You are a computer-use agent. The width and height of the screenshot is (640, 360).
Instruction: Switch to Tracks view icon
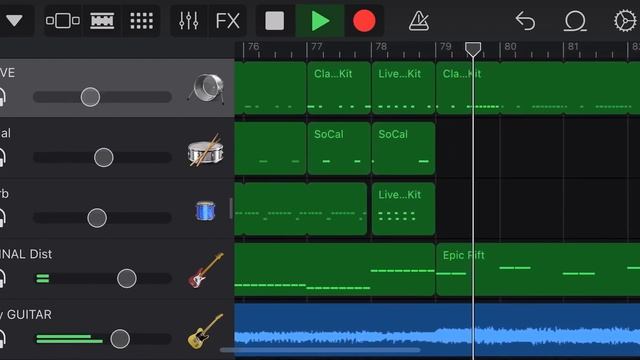coord(102,20)
